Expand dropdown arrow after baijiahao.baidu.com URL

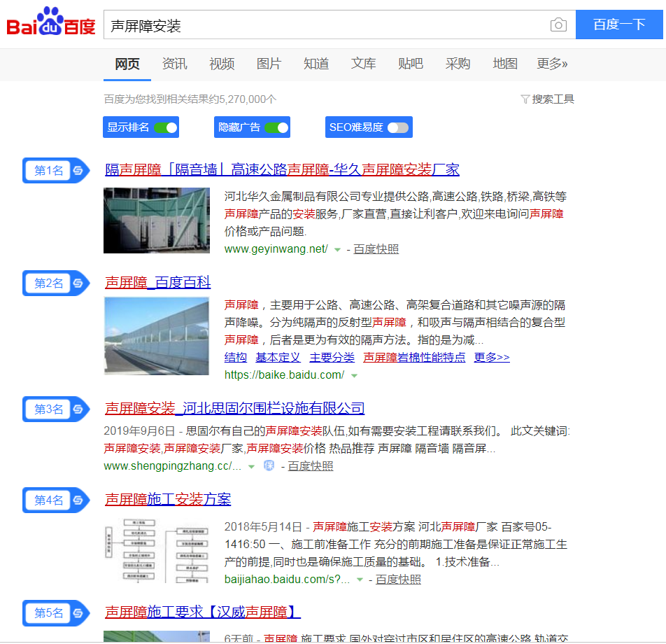(x=360, y=580)
